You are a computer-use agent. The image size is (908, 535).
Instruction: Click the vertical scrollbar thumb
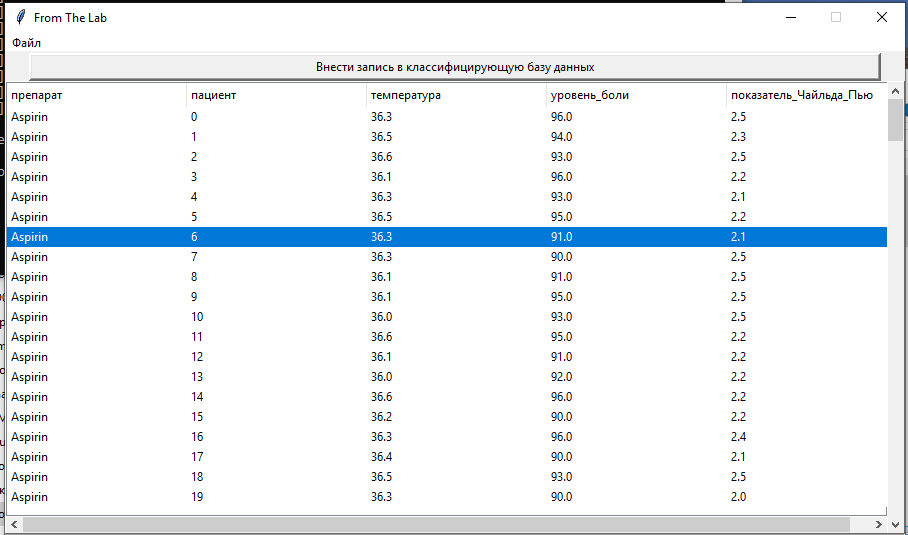point(895,120)
